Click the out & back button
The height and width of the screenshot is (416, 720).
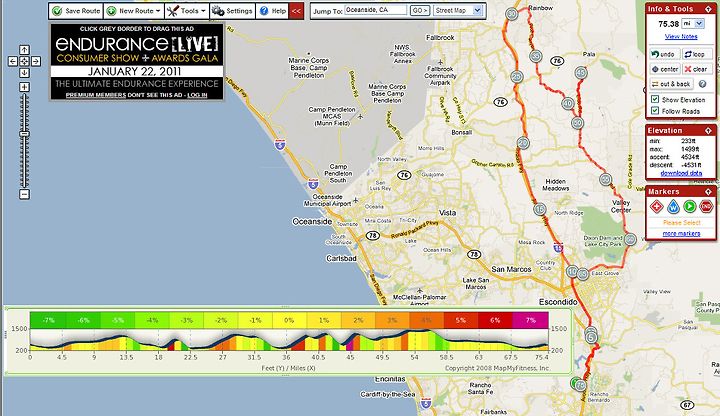click(x=671, y=84)
